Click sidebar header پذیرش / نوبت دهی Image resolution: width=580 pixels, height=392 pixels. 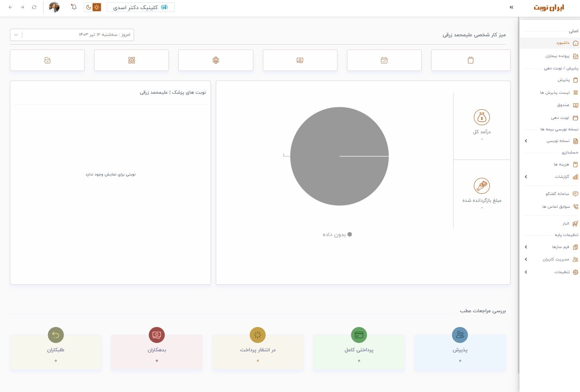click(561, 68)
